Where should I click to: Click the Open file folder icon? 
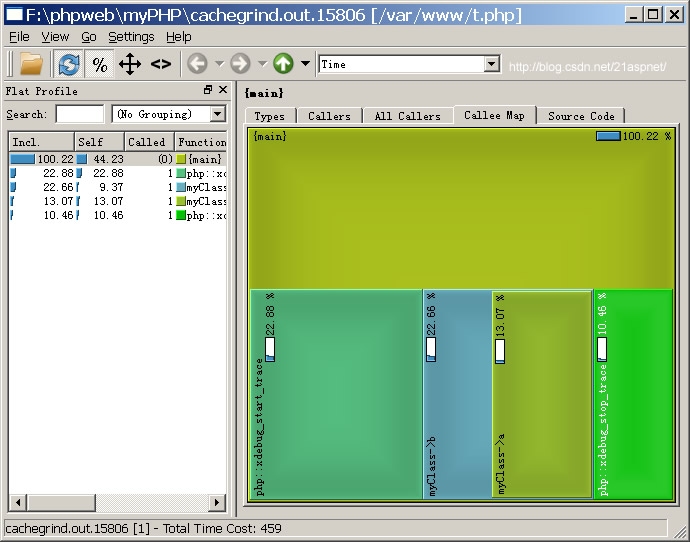pos(31,64)
